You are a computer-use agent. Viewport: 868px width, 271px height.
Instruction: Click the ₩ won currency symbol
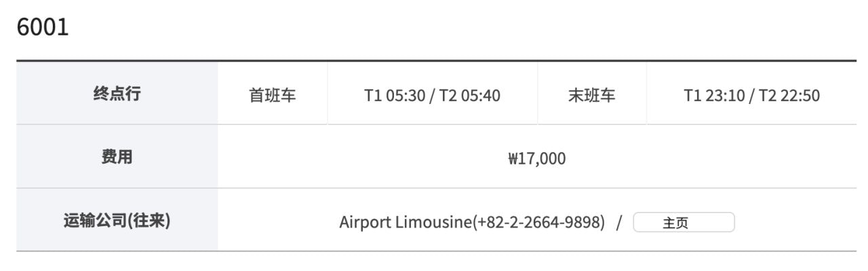click(513, 159)
